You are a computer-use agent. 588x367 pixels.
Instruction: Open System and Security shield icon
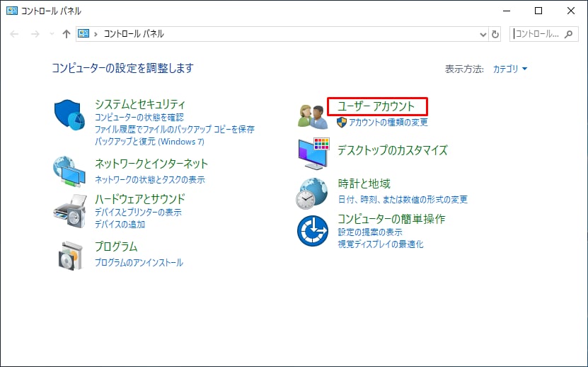70,115
